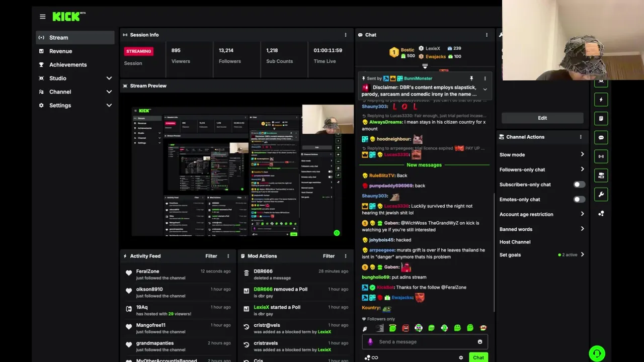
Task: Select Achievements in left sidebar
Action: pos(75,65)
